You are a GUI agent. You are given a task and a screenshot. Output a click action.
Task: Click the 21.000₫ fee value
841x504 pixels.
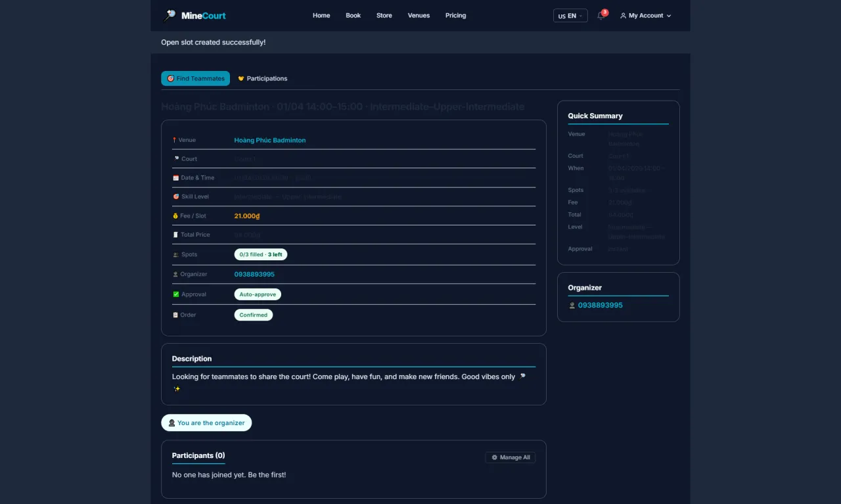click(247, 216)
